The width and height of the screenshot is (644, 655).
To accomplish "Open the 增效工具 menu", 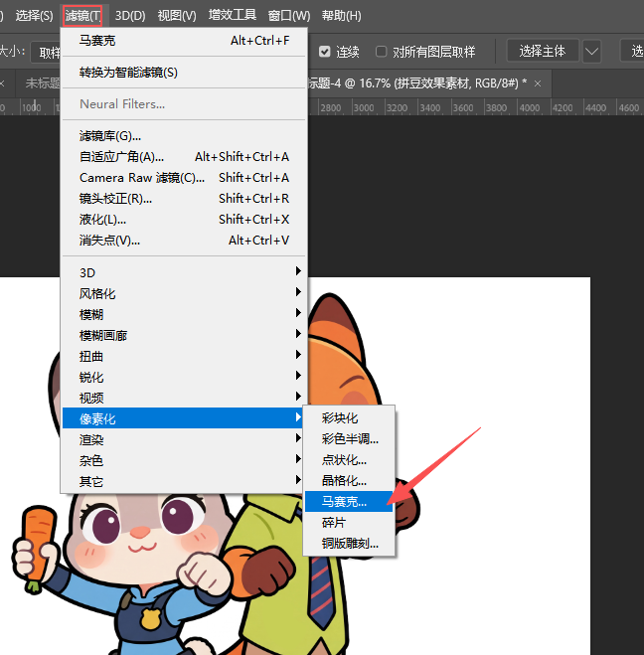I will (233, 16).
